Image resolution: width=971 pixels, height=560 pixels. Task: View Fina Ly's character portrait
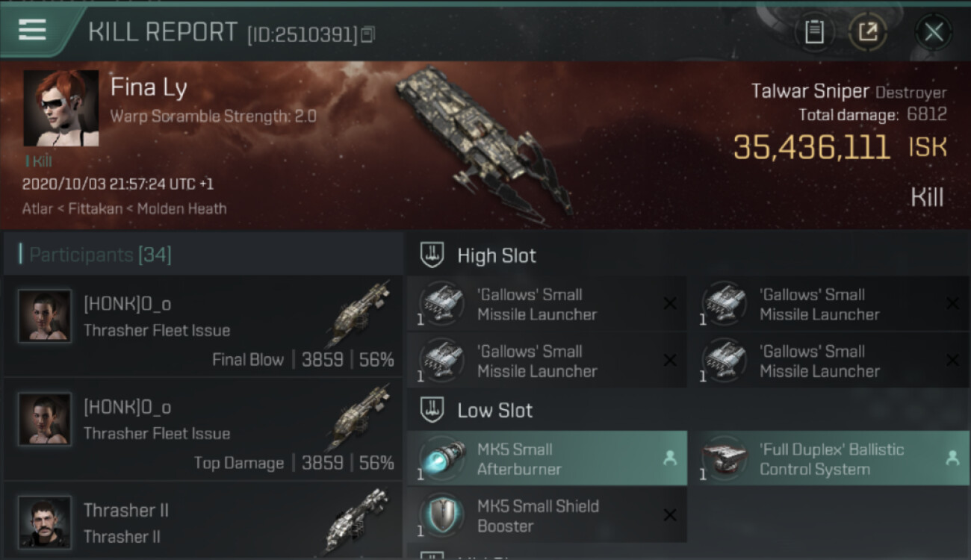pyautogui.click(x=61, y=108)
